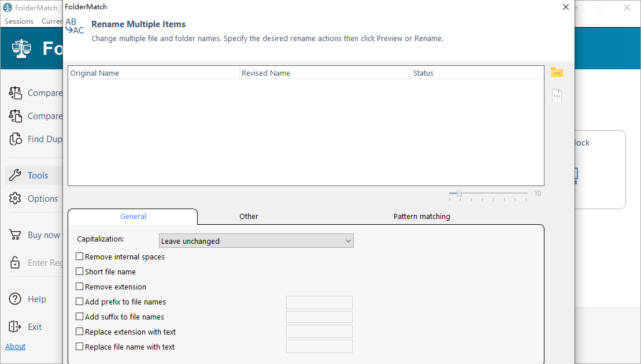Viewport: 641px width, 364px height.
Task: Click the Help question mark icon
Action: pyautogui.click(x=15, y=299)
